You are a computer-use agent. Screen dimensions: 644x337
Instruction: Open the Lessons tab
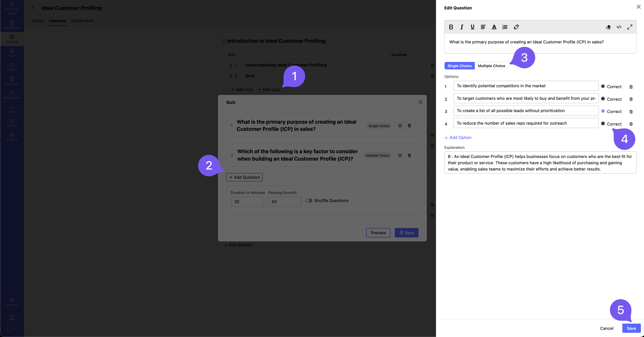pyautogui.click(x=57, y=21)
